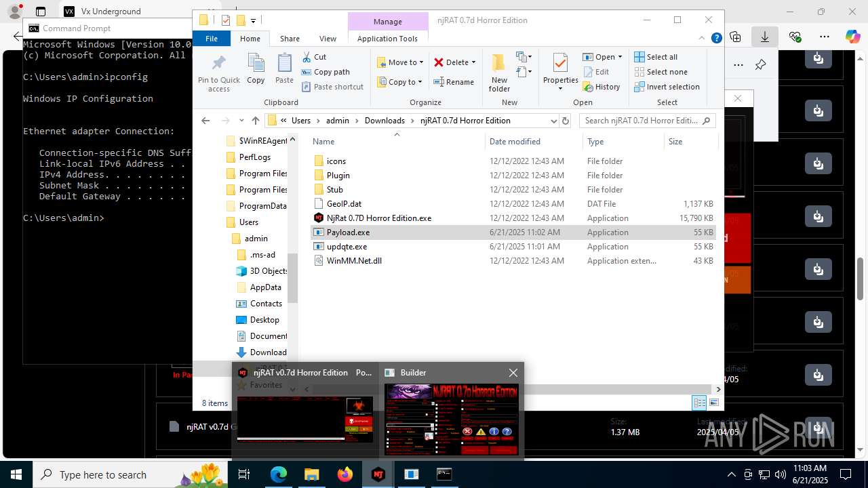
Task: Click Pin to Quick access icon
Action: [x=218, y=73]
